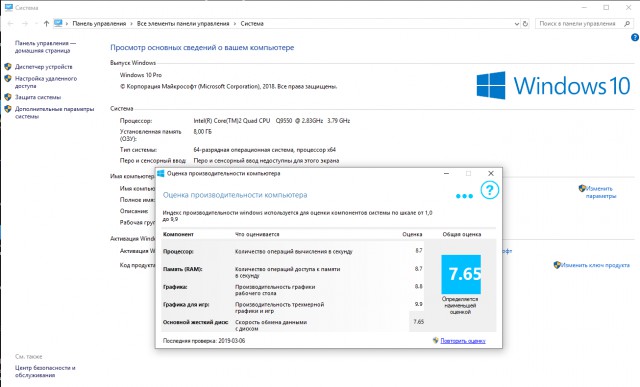Open Центр безопасности и обслуживания link

[45, 371]
